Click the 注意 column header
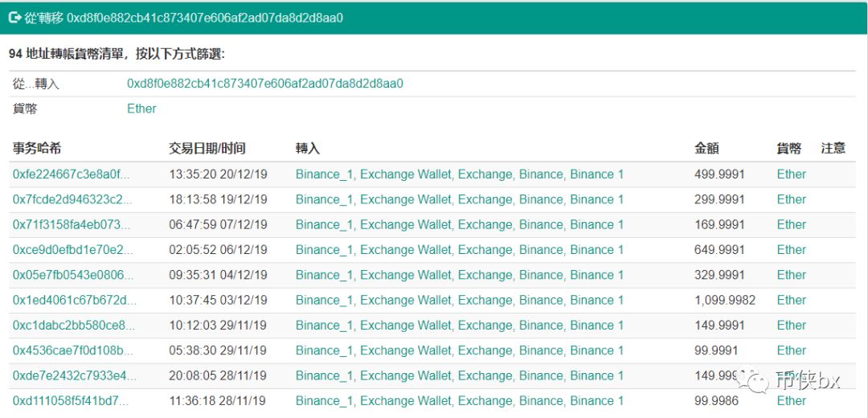 click(833, 149)
